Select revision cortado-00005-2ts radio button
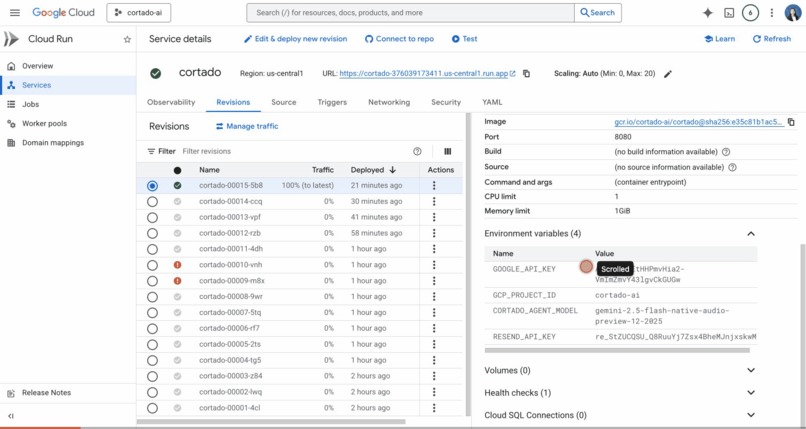Screen dimensions: 806x429 point(152,344)
